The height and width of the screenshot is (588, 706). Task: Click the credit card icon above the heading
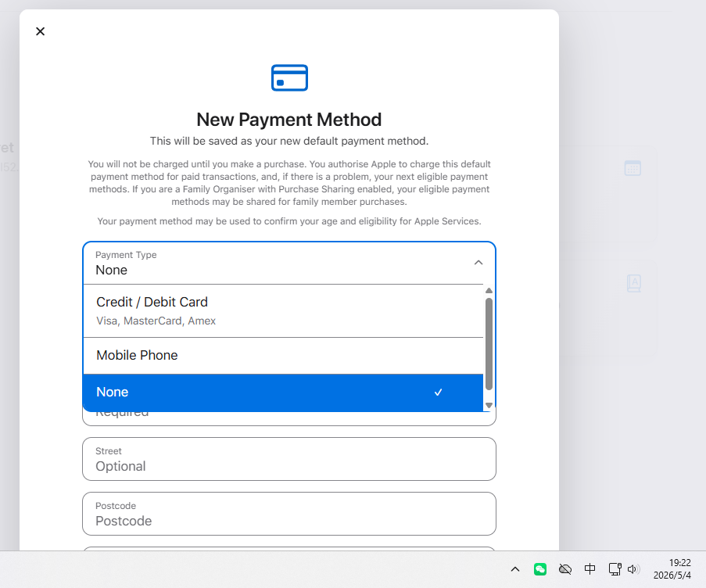pos(289,78)
